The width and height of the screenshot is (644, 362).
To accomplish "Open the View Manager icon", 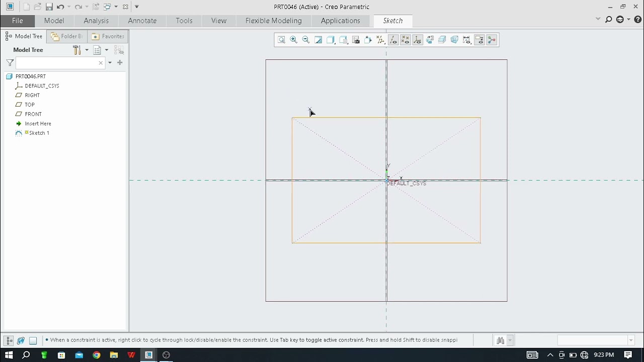I will tap(356, 40).
